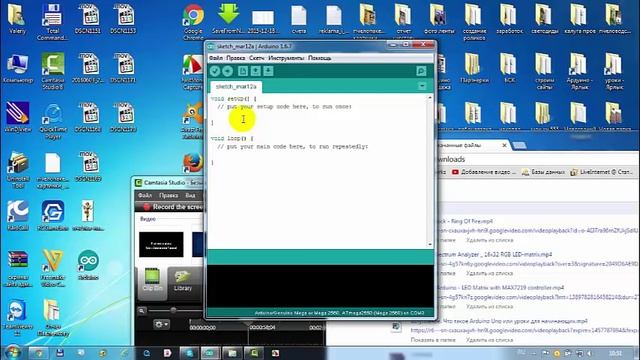640x360 pixels.
Task: Click the "void loop()" code line
Action: coord(232,138)
